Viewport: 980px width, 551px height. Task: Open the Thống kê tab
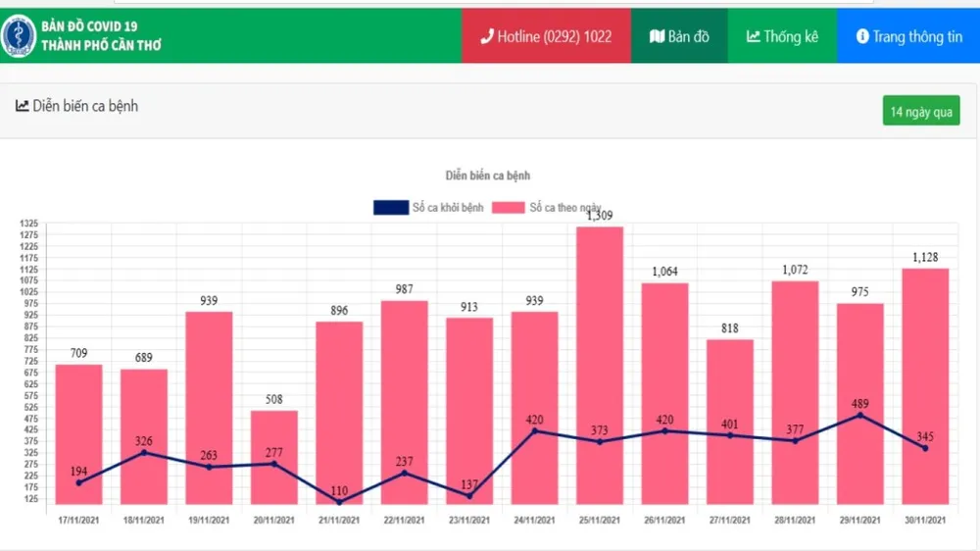782,36
